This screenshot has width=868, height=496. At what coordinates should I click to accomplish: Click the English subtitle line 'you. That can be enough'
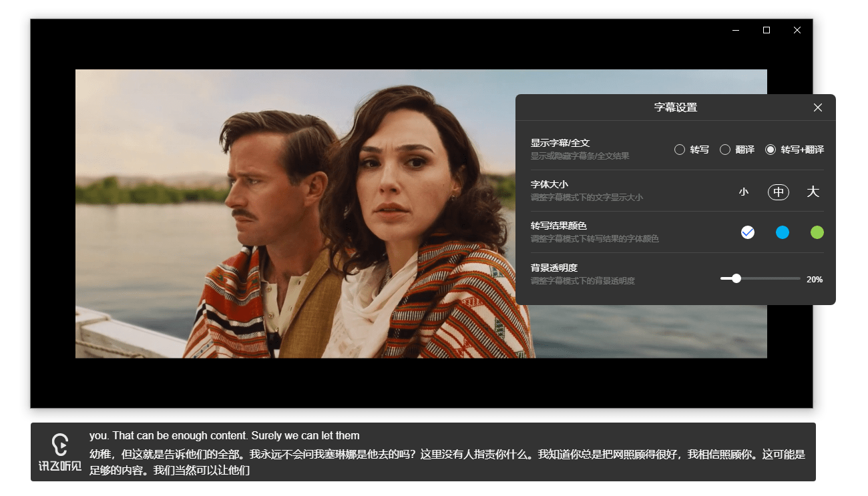[224, 436]
